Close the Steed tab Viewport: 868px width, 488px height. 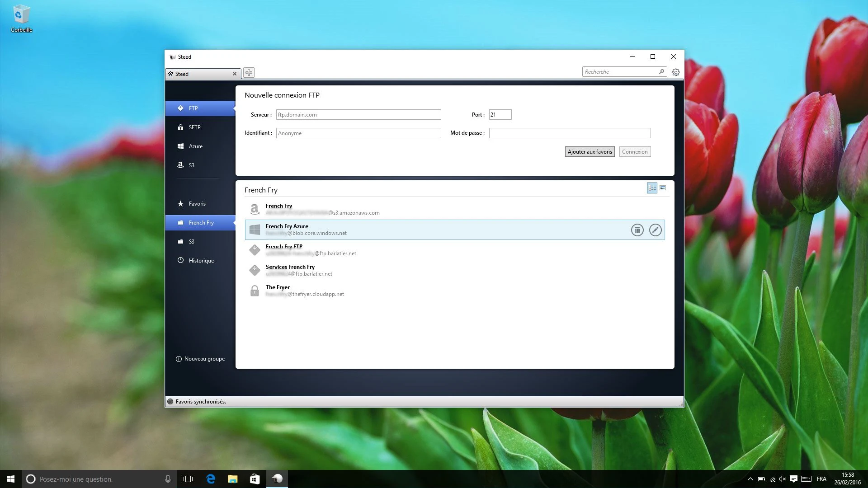(x=235, y=74)
